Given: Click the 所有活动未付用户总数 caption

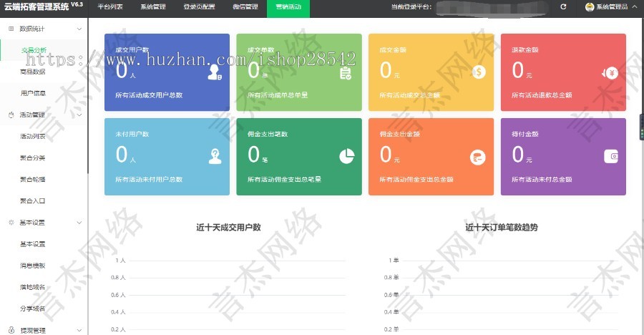Looking at the screenshot, I should coord(149,179).
